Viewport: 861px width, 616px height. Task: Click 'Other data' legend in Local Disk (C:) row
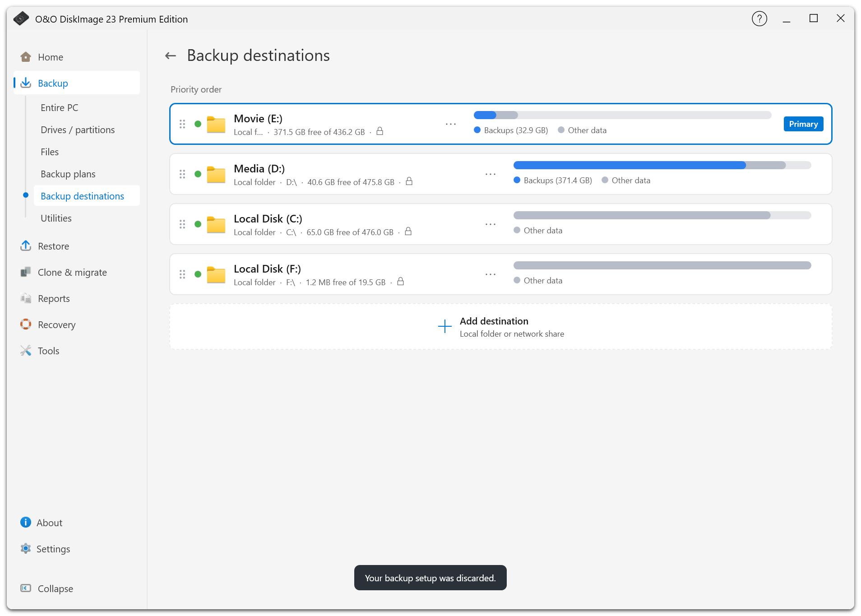coord(543,231)
